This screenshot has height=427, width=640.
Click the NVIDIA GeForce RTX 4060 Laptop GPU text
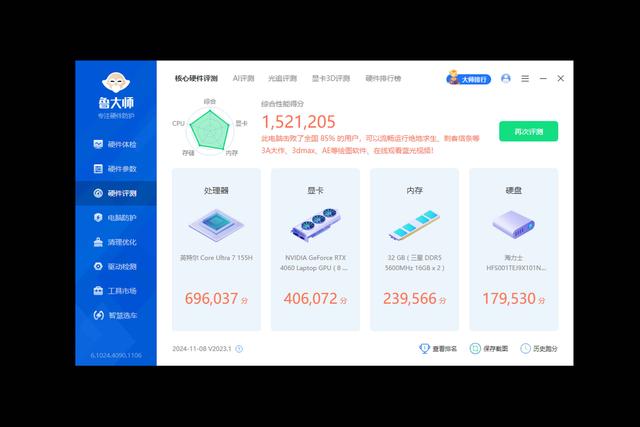click(316, 263)
